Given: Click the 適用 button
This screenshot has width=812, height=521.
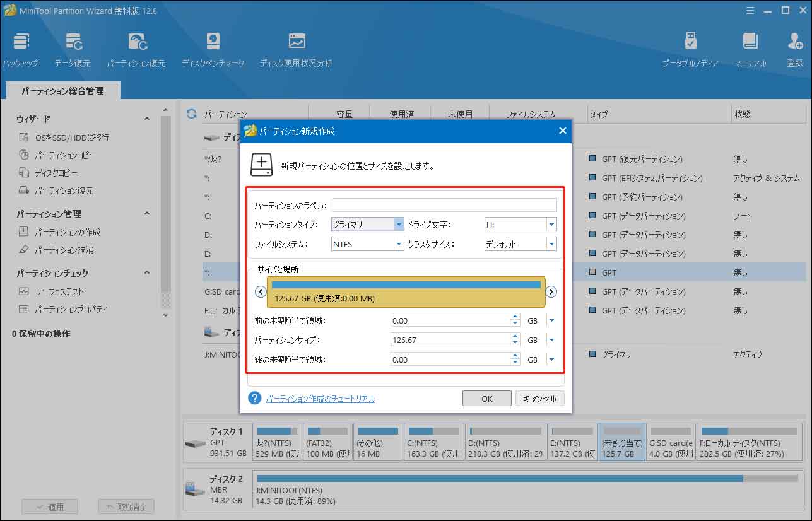Looking at the screenshot, I should coord(50,506).
